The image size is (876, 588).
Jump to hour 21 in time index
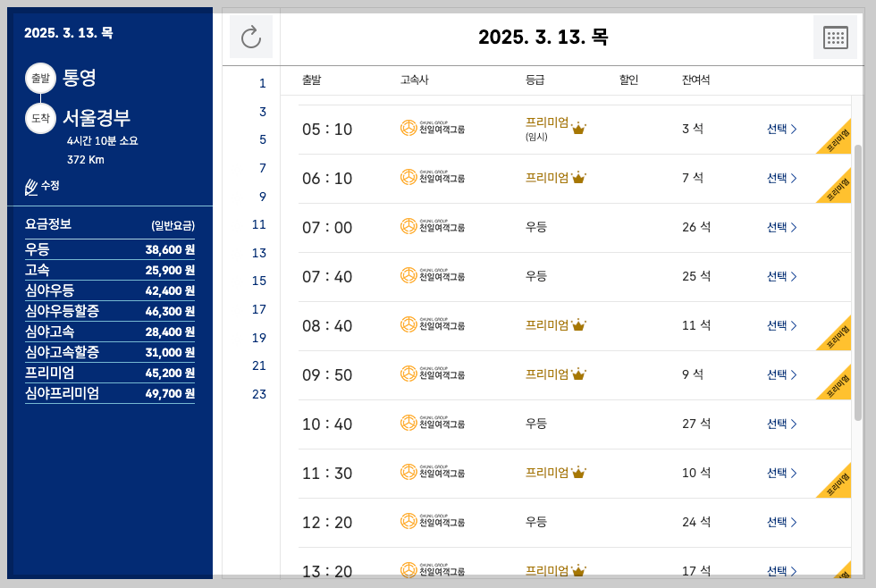258,365
